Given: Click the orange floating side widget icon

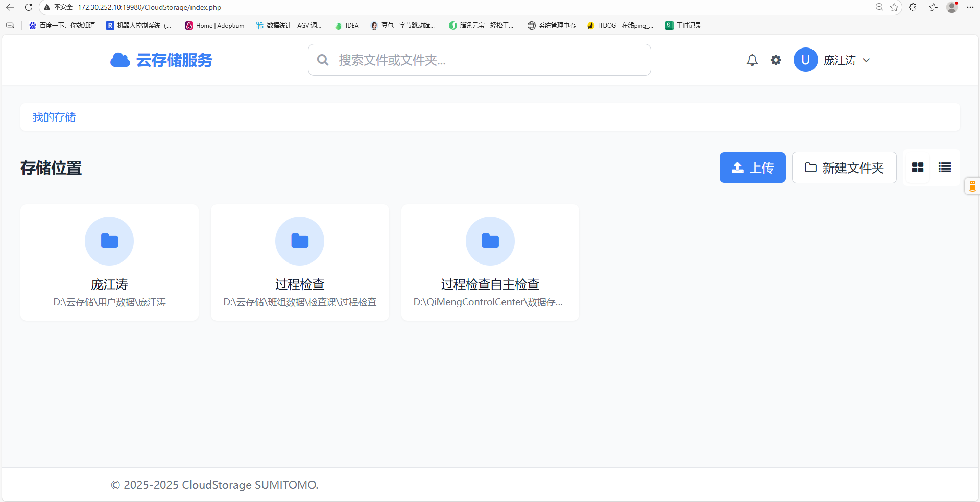Looking at the screenshot, I should click(972, 186).
